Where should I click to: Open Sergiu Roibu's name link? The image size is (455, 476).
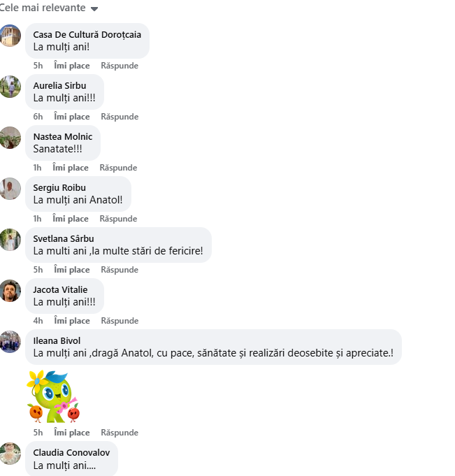(x=59, y=187)
